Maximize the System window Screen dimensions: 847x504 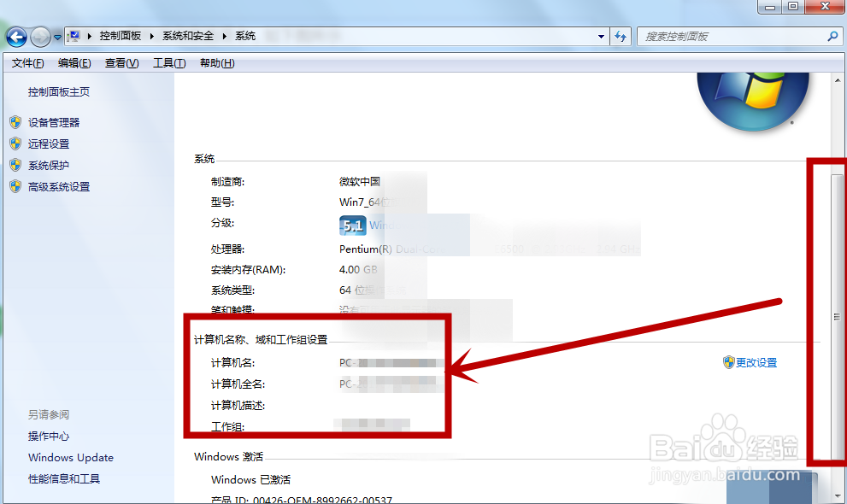coord(793,7)
